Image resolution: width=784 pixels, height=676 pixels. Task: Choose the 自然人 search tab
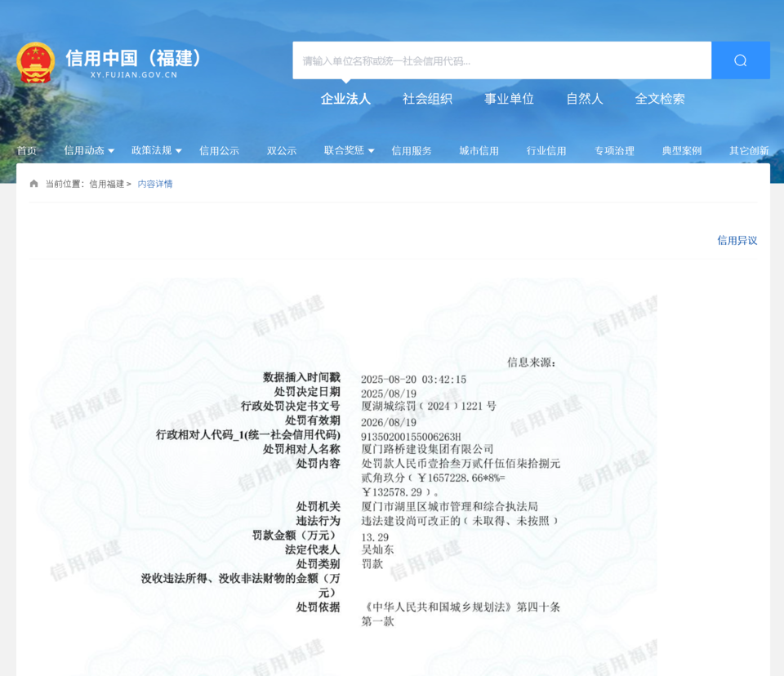pos(585,99)
